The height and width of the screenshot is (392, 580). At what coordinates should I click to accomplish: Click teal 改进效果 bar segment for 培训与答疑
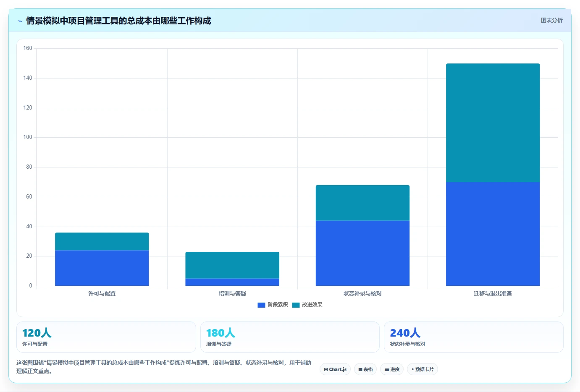[232, 265]
